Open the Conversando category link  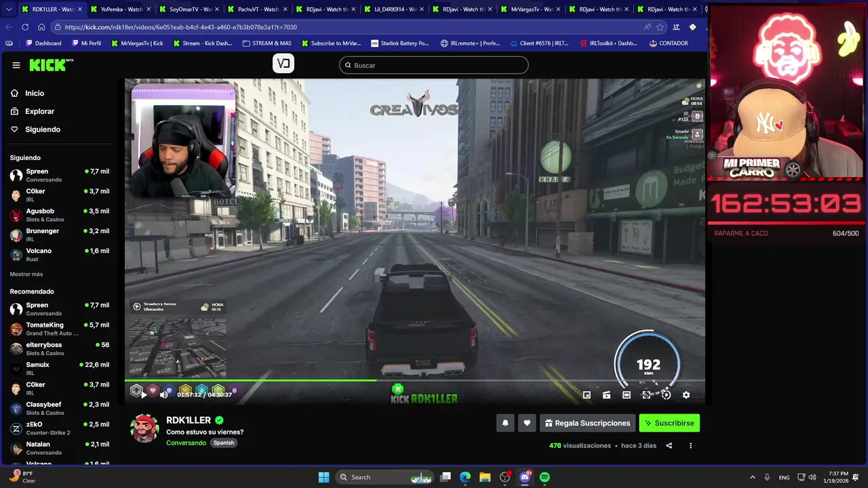(186, 443)
